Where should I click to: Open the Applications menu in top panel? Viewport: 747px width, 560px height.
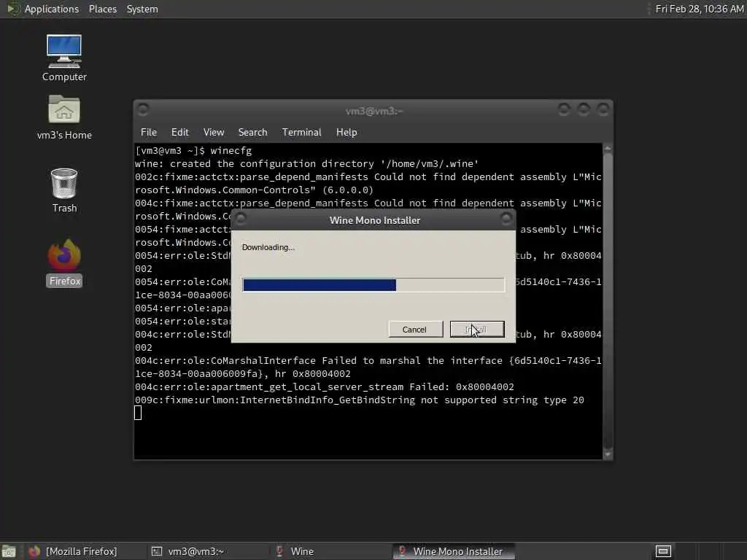(x=52, y=9)
